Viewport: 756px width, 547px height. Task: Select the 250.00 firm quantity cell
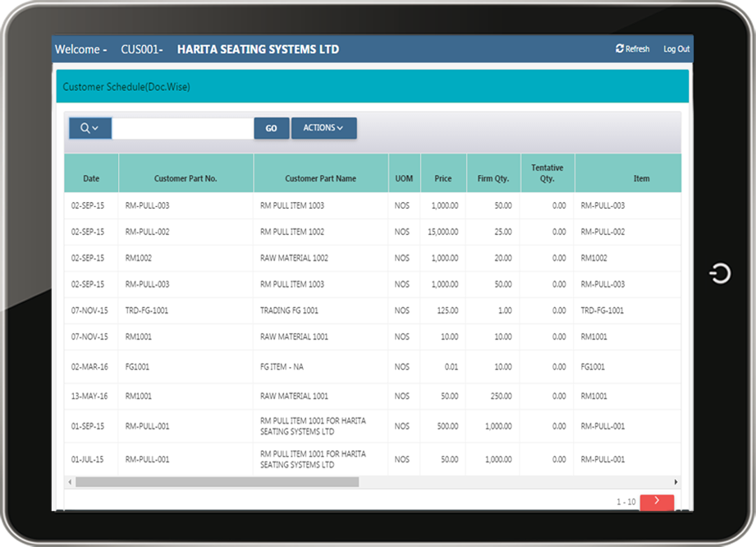click(x=501, y=396)
